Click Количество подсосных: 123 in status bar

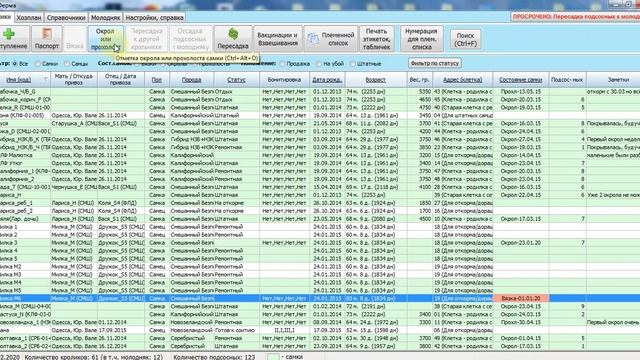click(x=214, y=357)
